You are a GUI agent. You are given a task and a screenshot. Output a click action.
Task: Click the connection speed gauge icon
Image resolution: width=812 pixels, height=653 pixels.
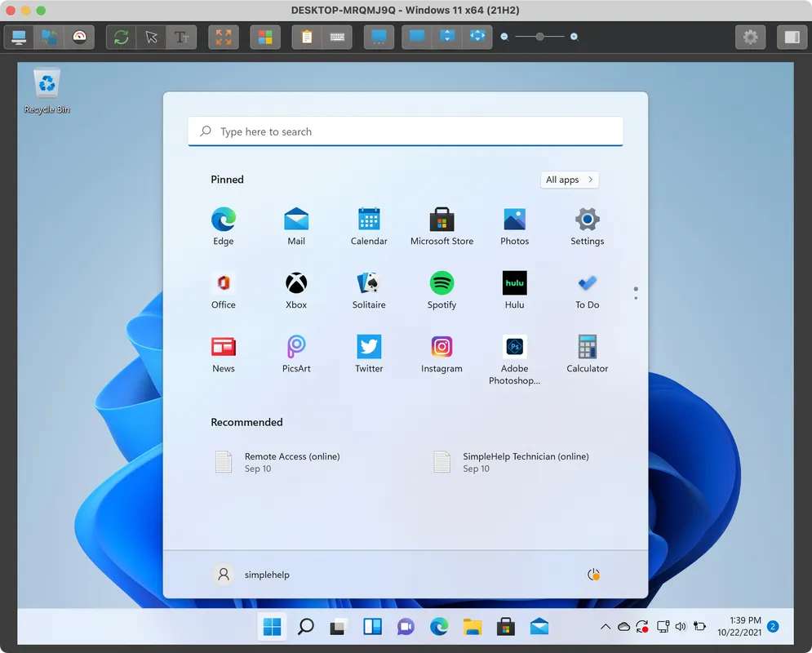click(x=80, y=37)
